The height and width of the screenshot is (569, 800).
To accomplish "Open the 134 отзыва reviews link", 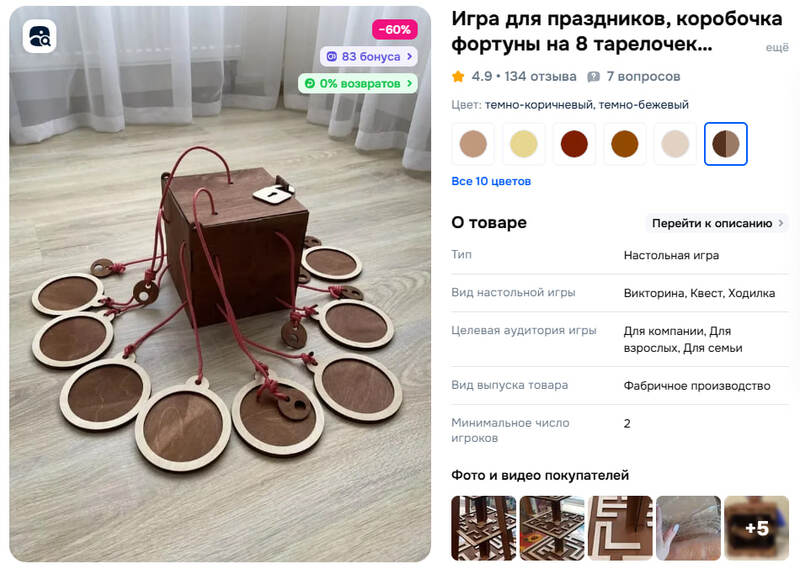I will tap(540, 77).
